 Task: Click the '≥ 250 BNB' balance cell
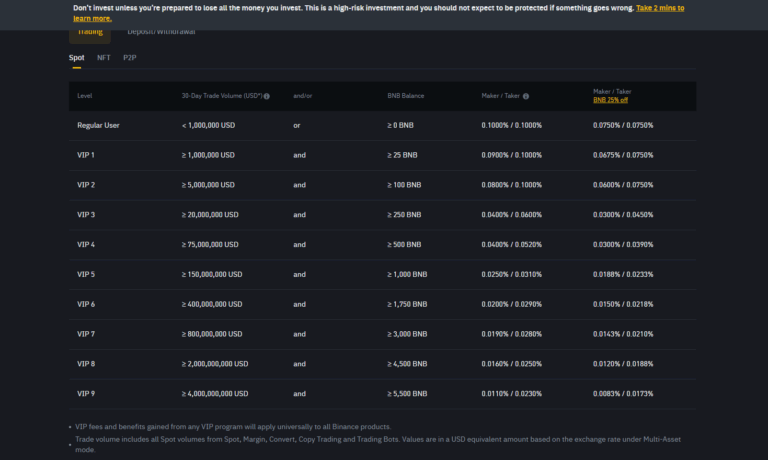pyautogui.click(x=404, y=215)
